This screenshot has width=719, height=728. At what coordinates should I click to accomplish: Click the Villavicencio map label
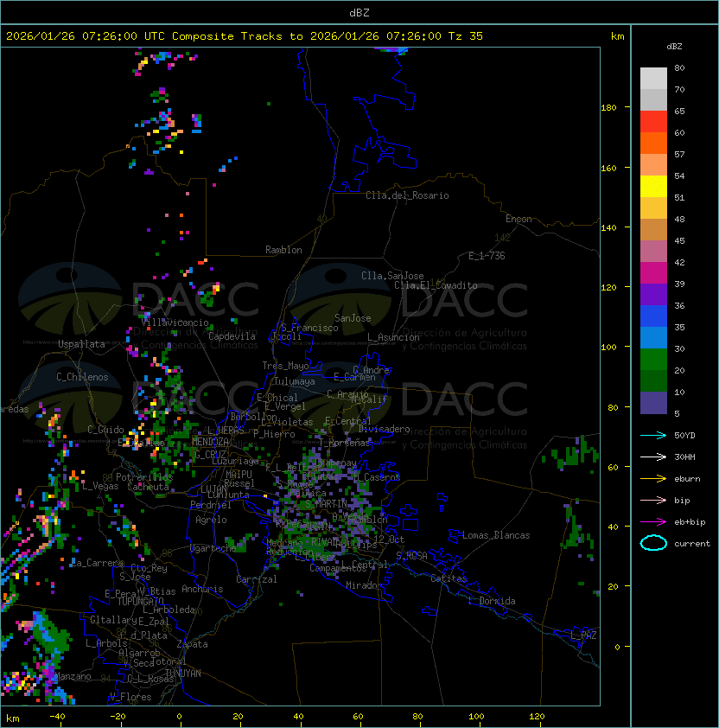(175, 322)
